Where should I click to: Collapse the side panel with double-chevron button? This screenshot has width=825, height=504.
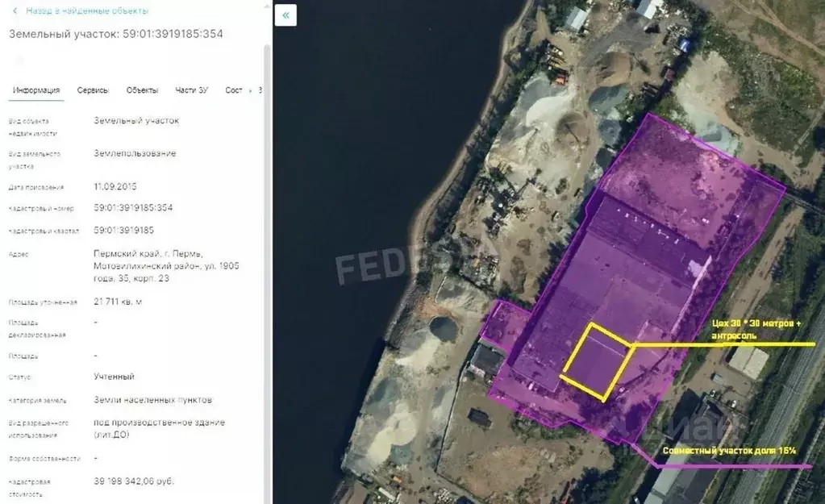285,15
